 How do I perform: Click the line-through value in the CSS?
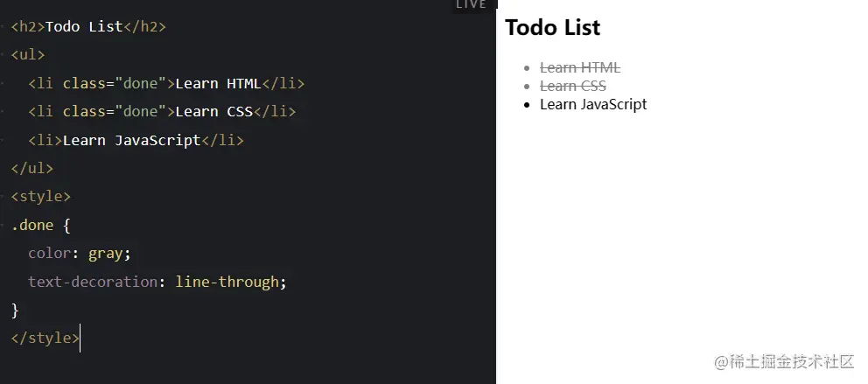pos(229,282)
